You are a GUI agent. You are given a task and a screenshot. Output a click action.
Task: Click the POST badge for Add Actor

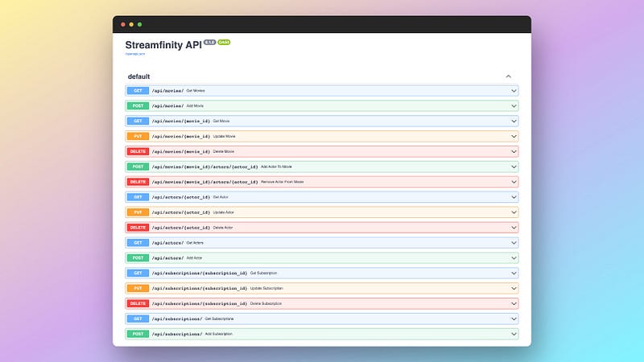tap(138, 257)
